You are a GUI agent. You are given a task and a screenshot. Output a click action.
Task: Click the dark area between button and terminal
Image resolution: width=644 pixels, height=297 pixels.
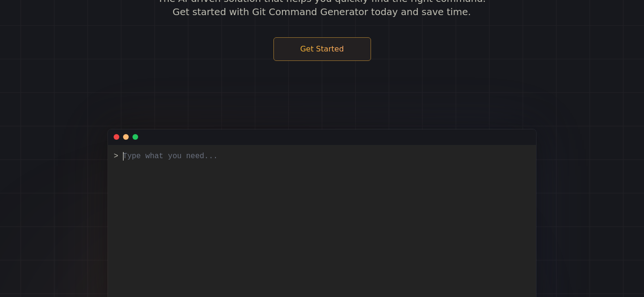coord(322,94)
